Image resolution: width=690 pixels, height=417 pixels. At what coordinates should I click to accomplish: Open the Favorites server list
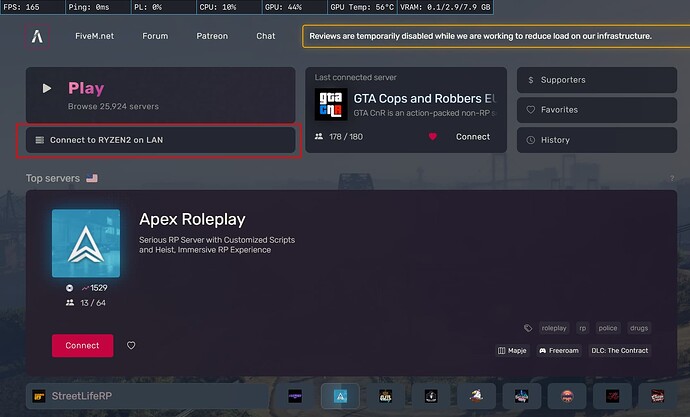point(595,110)
